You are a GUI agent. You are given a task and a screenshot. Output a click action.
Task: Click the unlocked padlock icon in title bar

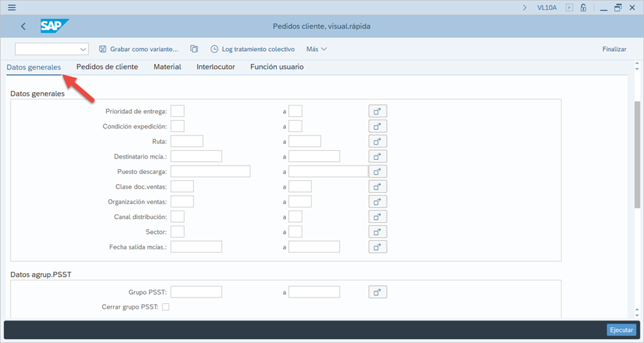[583, 8]
